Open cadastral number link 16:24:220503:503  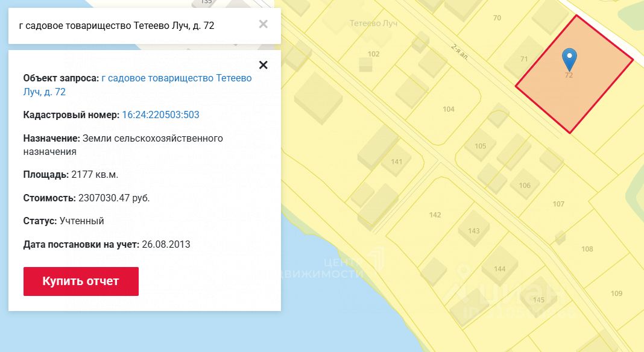click(x=160, y=115)
